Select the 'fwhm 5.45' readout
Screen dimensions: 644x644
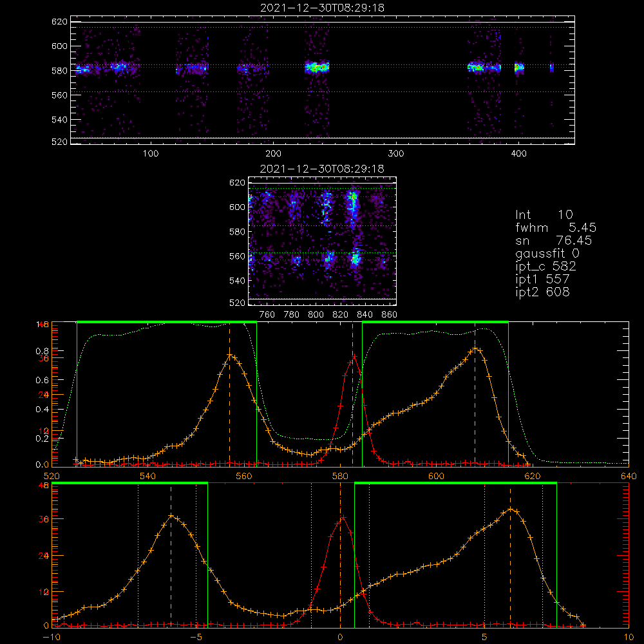click(556, 227)
